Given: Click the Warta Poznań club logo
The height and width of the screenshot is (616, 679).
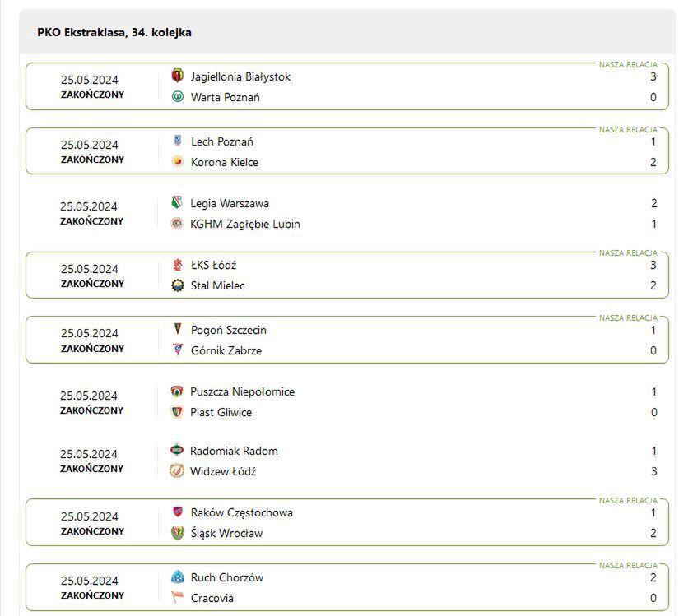Looking at the screenshot, I should pyautogui.click(x=177, y=97).
